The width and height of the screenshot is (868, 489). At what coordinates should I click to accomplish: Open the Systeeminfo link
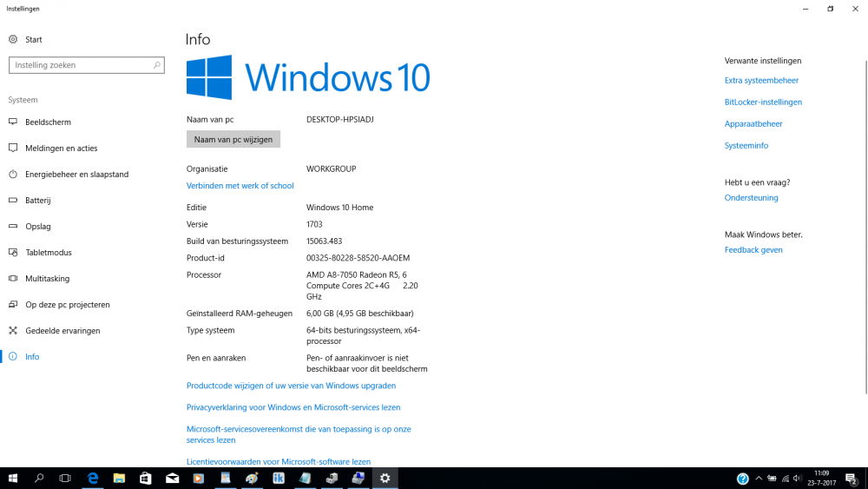[746, 145]
